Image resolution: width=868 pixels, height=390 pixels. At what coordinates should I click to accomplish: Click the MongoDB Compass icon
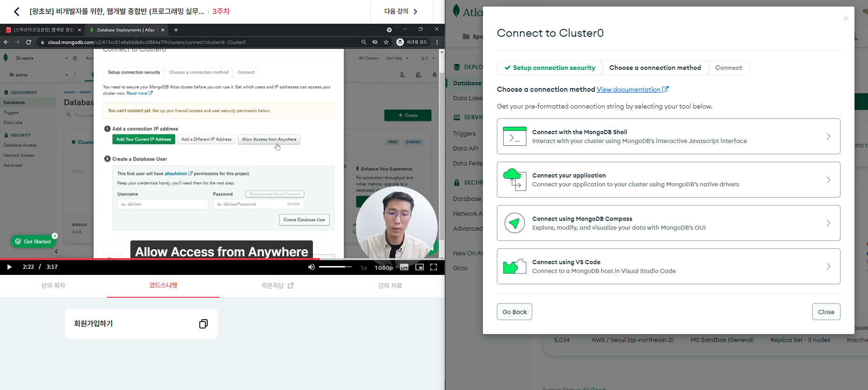(x=515, y=223)
